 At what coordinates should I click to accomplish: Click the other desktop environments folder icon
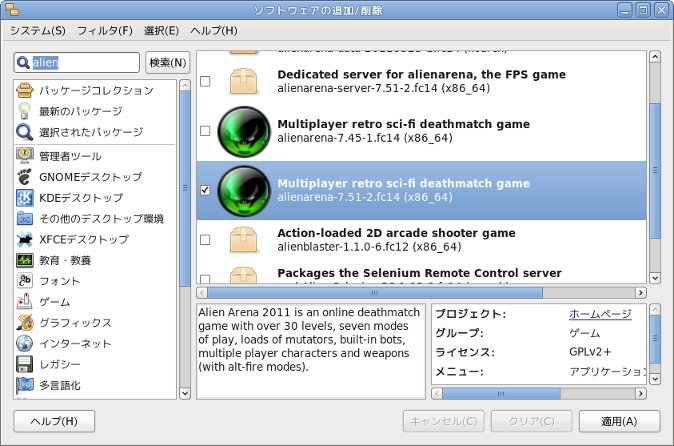(25, 218)
